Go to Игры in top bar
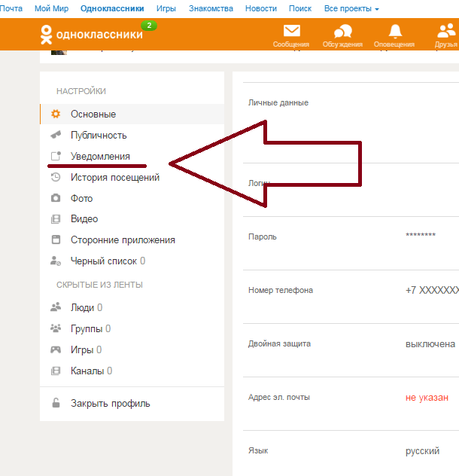Image resolution: width=459 pixels, height=476 pixels. point(166,9)
